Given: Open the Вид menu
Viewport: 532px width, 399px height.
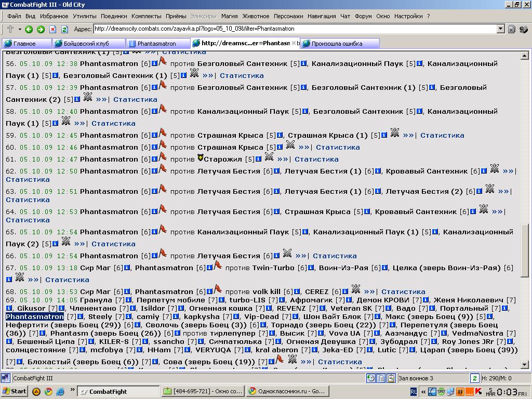Looking at the screenshot, I should [x=30, y=16].
